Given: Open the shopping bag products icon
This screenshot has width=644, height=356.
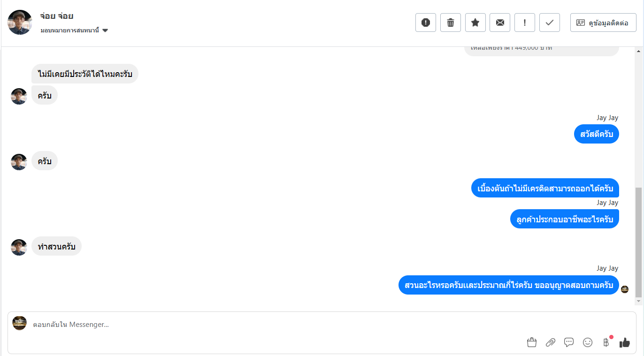Looking at the screenshot, I should [x=532, y=342].
